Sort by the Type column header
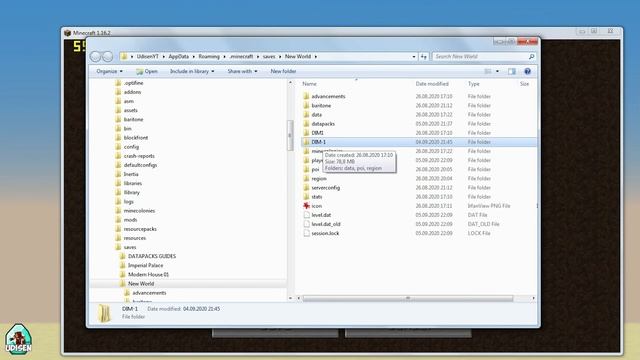This screenshot has height=360, width=640. click(x=473, y=84)
